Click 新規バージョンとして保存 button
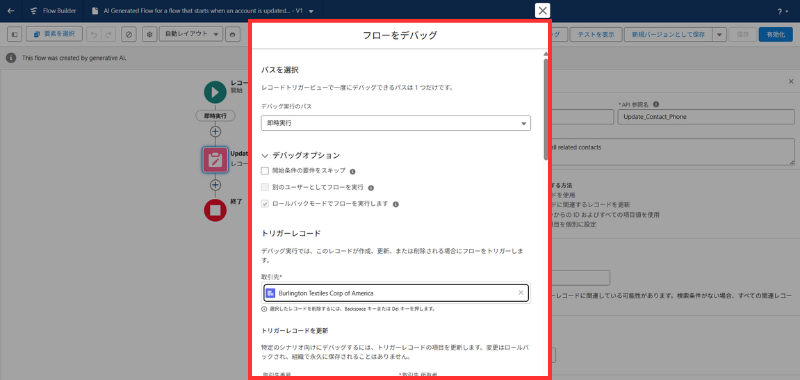Screen dimensions: 800x380 [668, 34]
